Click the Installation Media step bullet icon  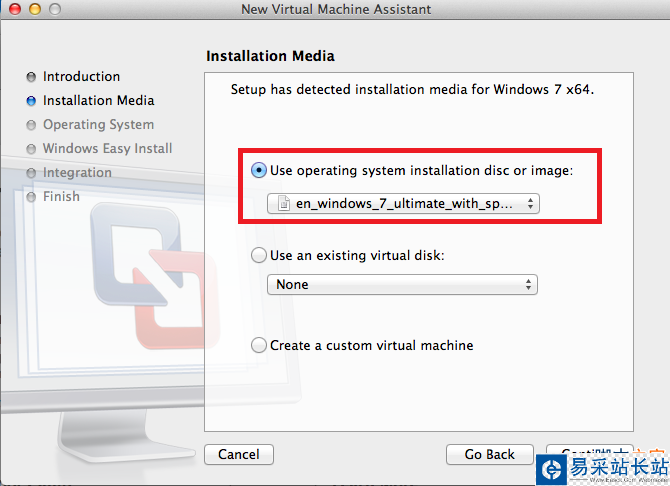tap(32, 101)
